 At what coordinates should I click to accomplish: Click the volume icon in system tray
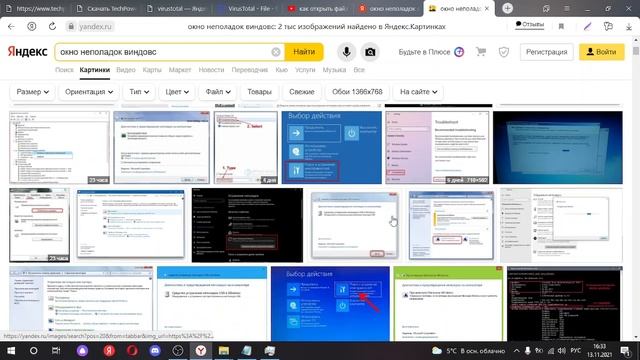click(562, 351)
